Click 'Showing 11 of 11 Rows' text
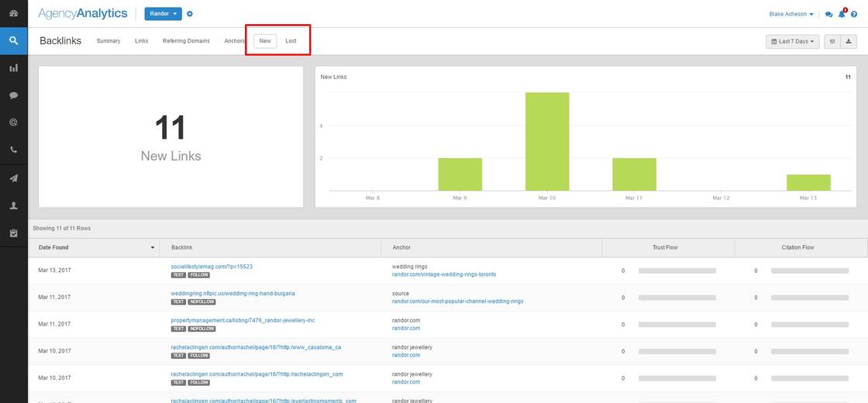 click(61, 228)
